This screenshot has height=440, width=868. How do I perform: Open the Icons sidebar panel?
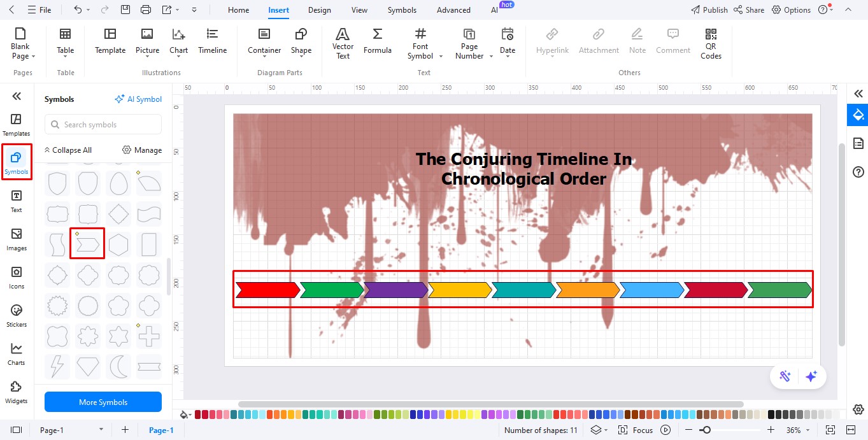pyautogui.click(x=17, y=278)
